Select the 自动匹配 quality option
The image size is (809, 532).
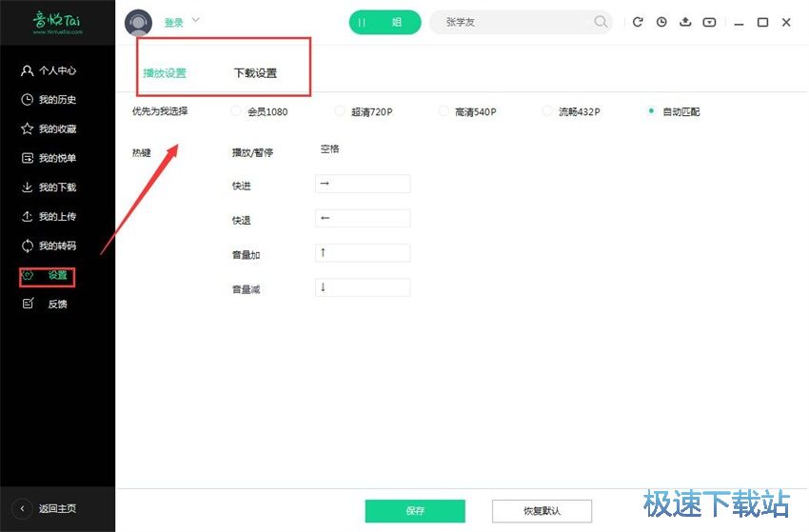pos(673,111)
